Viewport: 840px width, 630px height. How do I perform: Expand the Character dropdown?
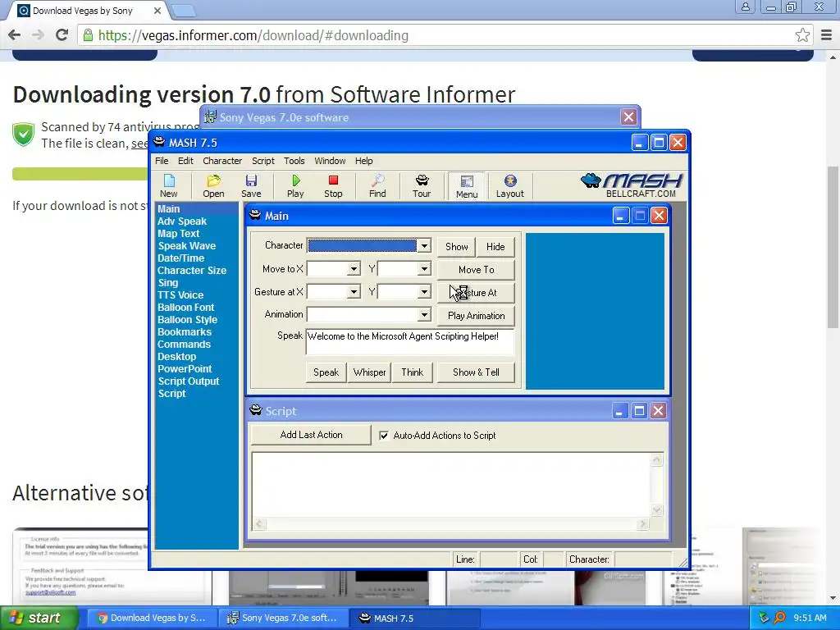[x=424, y=246]
